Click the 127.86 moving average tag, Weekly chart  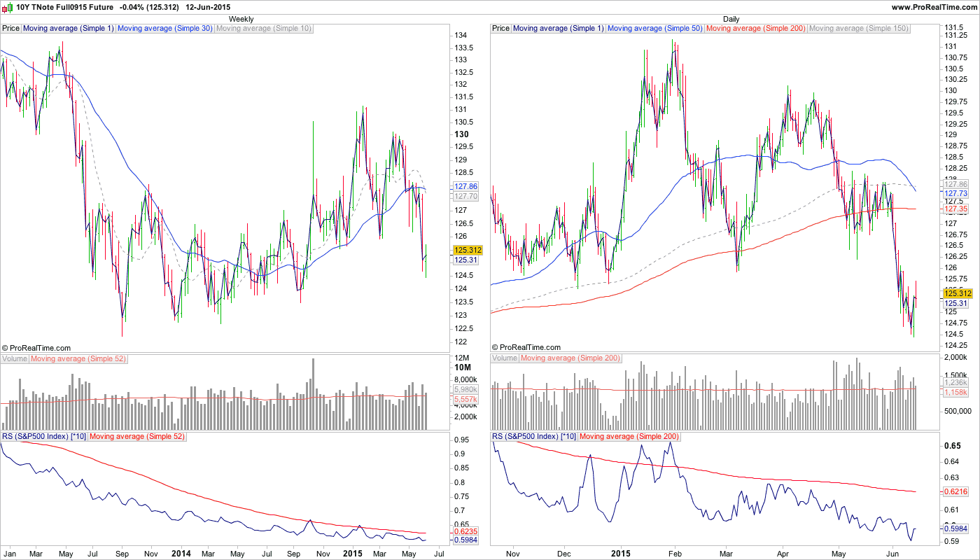click(465, 187)
